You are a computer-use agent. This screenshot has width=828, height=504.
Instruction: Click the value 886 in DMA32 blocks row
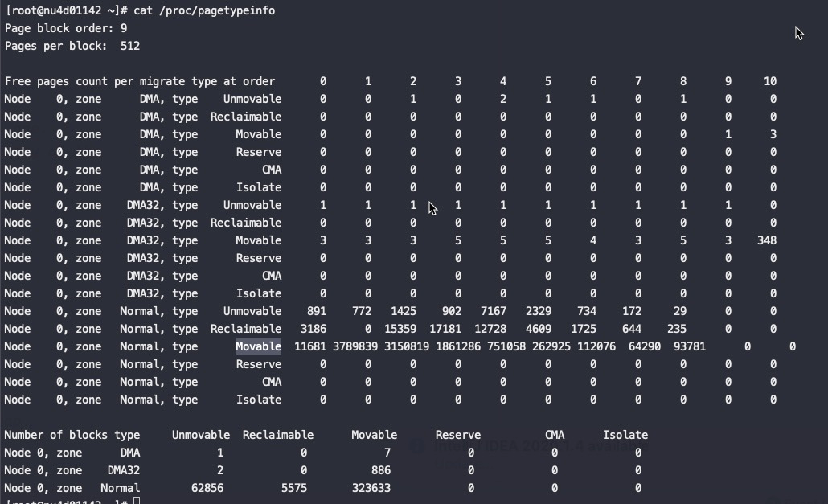pos(381,470)
